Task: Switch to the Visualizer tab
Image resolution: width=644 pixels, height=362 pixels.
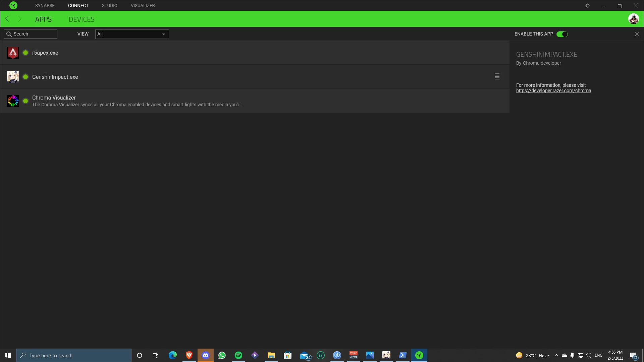Action: coord(143,6)
